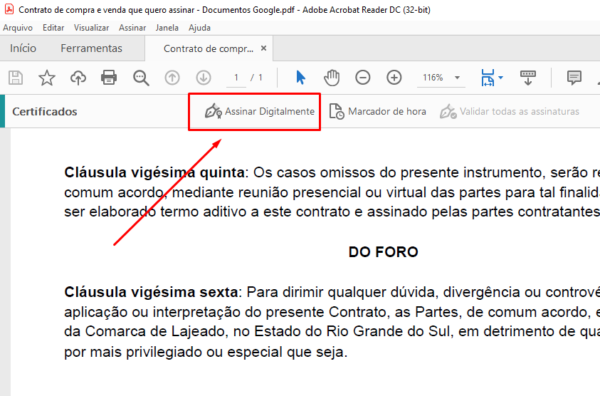The image size is (600, 396).
Task: Select the Contrato de compr... document tab
Action: pyautogui.click(x=208, y=49)
